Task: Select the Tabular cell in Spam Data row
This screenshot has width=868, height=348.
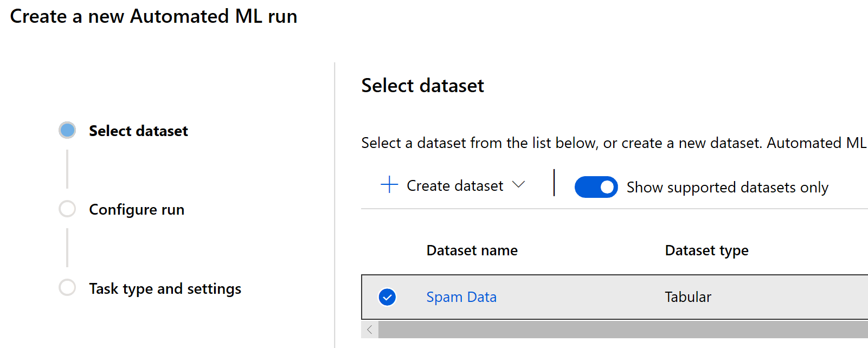Action: tap(687, 297)
